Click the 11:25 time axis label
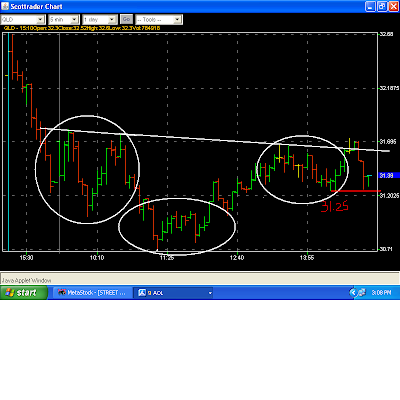The height and width of the screenshot is (400, 400). [x=167, y=258]
